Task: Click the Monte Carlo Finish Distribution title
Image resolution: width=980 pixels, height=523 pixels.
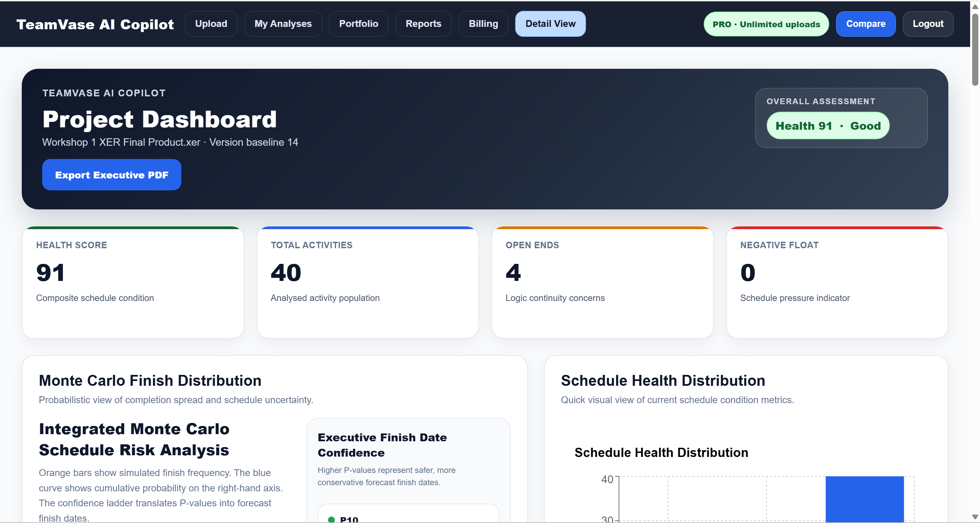Action: [x=150, y=381]
